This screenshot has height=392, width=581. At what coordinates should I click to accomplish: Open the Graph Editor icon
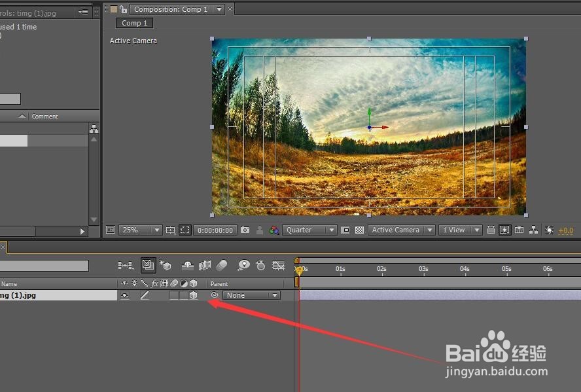click(x=278, y=265)
